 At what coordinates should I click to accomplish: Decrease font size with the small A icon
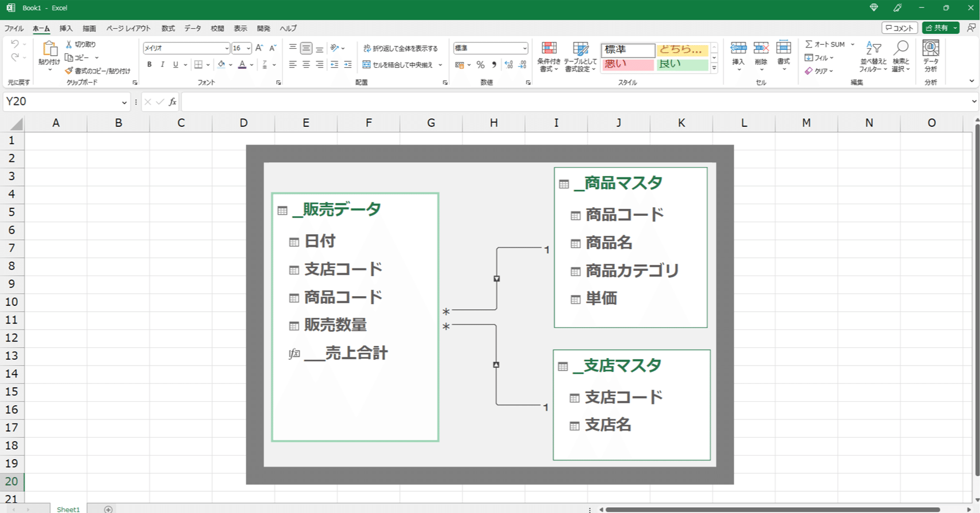pos(273,48)
